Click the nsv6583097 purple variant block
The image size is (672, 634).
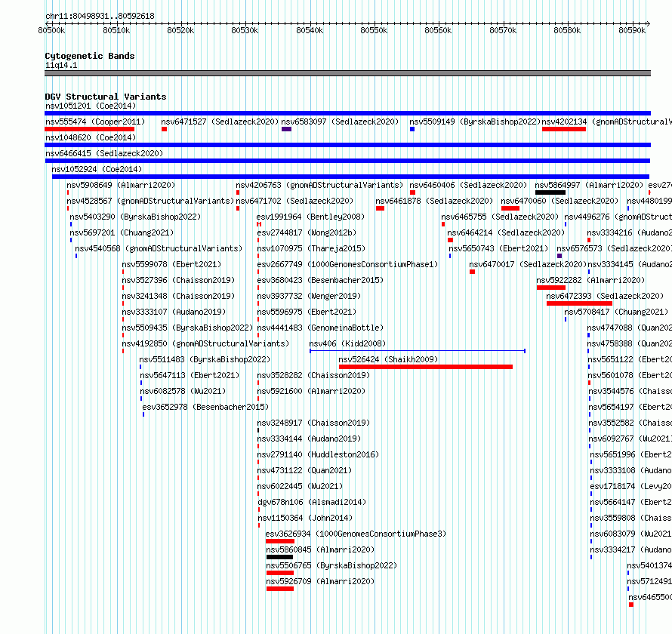coord(286,129)
